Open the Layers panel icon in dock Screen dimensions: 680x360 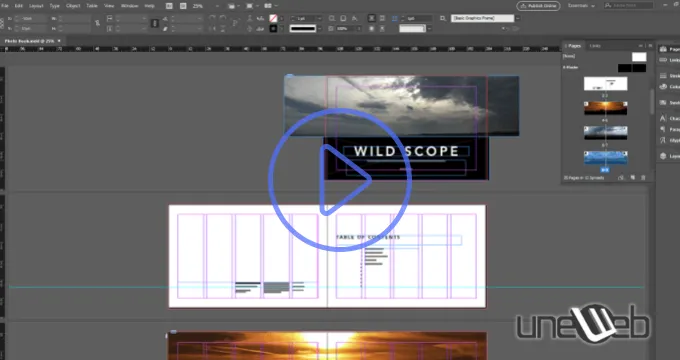point(663,156)
